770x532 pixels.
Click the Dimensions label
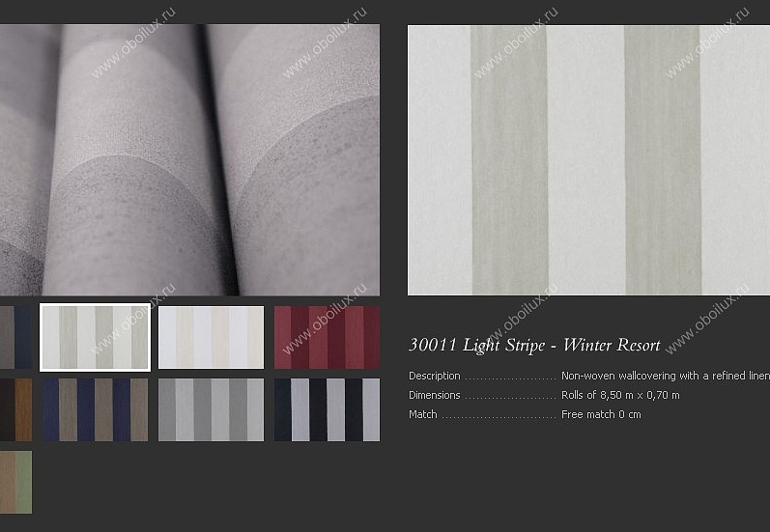click(435, 395)
